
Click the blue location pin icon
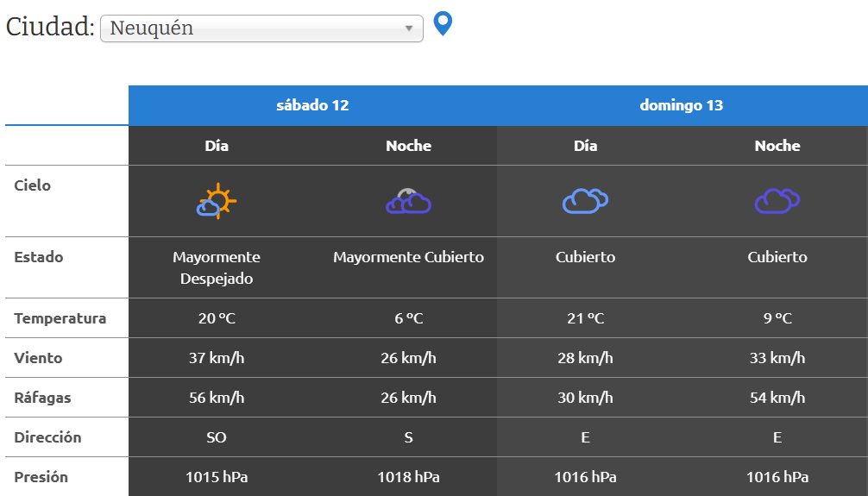(x=443, y=23)
